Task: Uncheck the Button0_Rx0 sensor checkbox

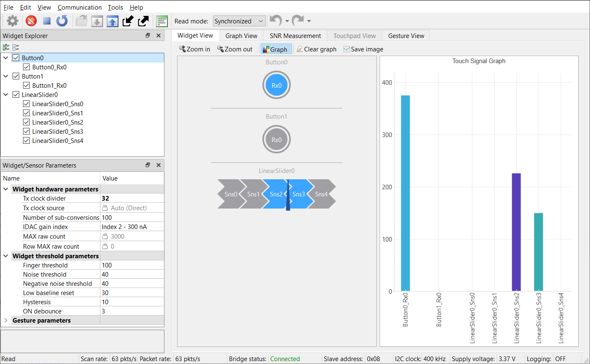Action: (x=26, y=67)
